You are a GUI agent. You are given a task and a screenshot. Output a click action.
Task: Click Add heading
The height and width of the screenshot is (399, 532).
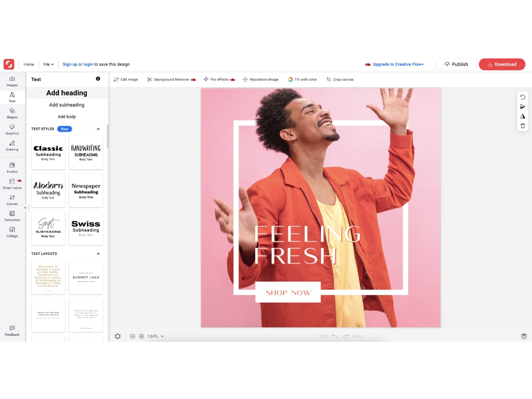coord(67,93)
